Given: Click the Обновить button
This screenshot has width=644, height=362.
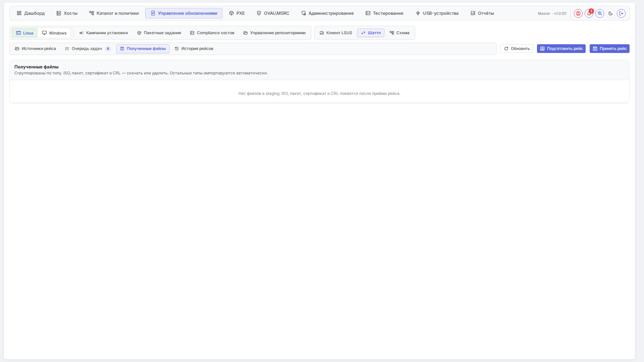Looking at the screenshot, I should click(517, 49).
